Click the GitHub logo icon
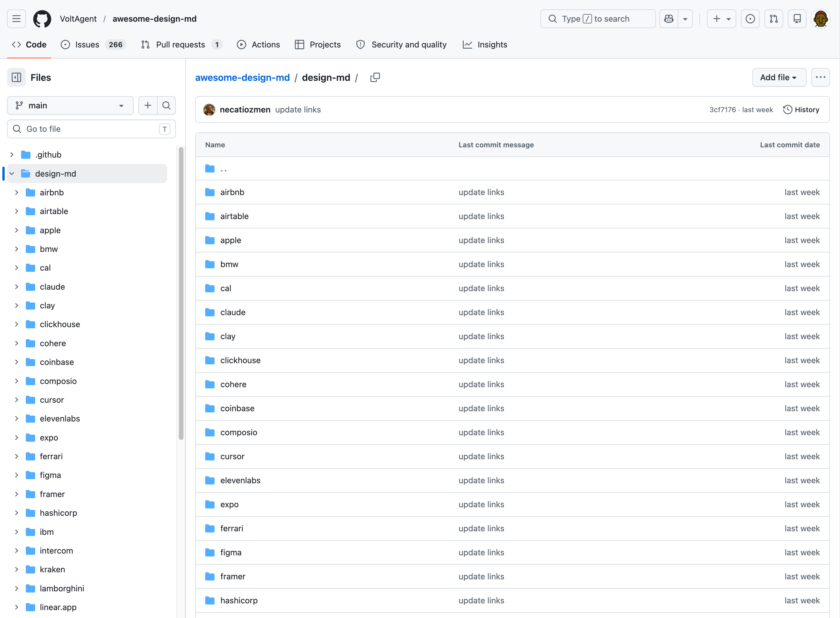Image resolution: width=840 pixels, height=618 pixels. (42, 19)
